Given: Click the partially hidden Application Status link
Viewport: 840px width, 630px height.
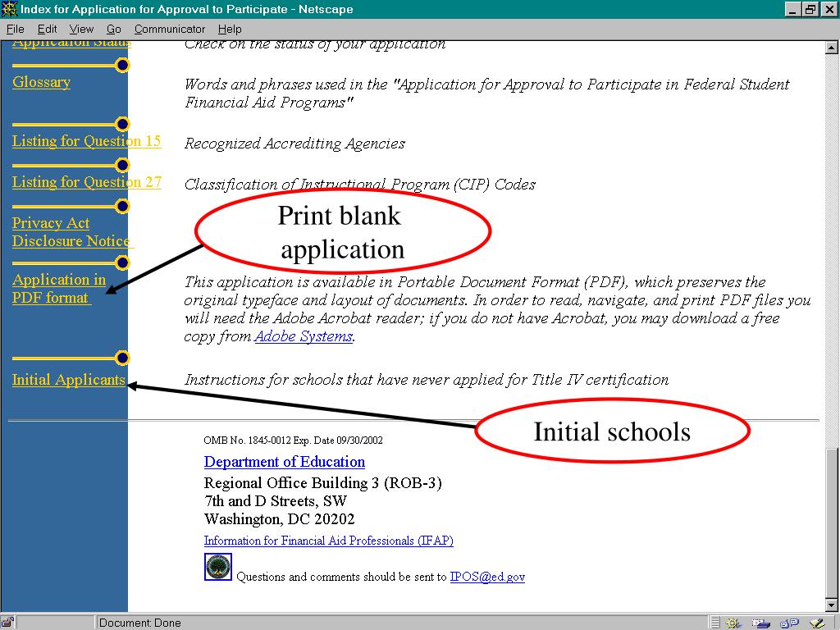Looking at the screenshot, I should click(71, 43).
